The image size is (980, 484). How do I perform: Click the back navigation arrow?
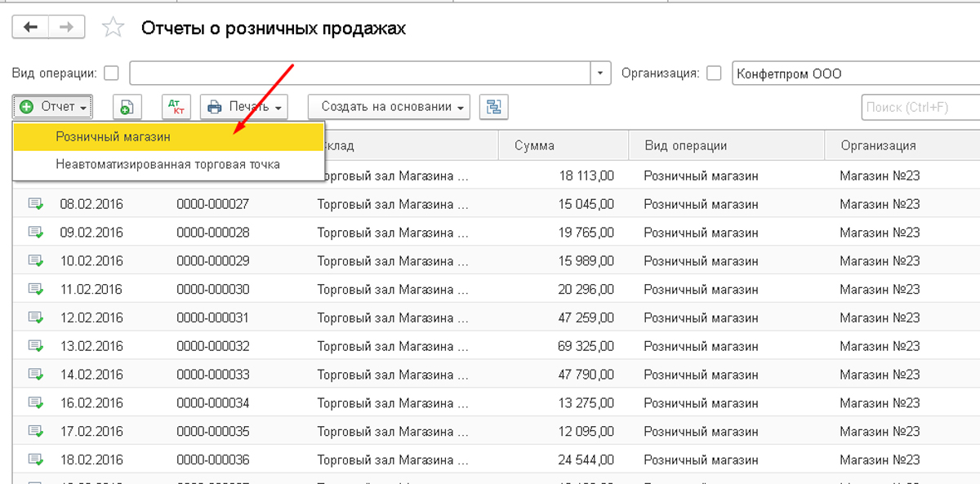coord(30,27)
